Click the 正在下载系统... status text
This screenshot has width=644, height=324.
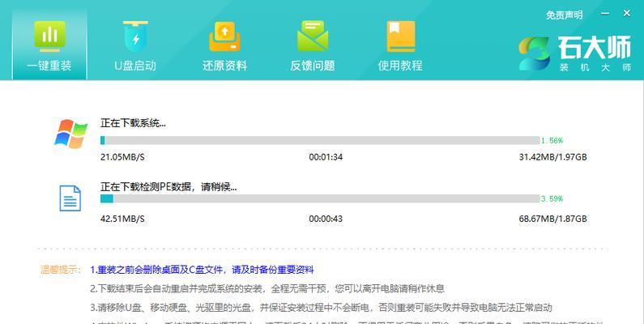pyautogui.click(x=133, y=123)
